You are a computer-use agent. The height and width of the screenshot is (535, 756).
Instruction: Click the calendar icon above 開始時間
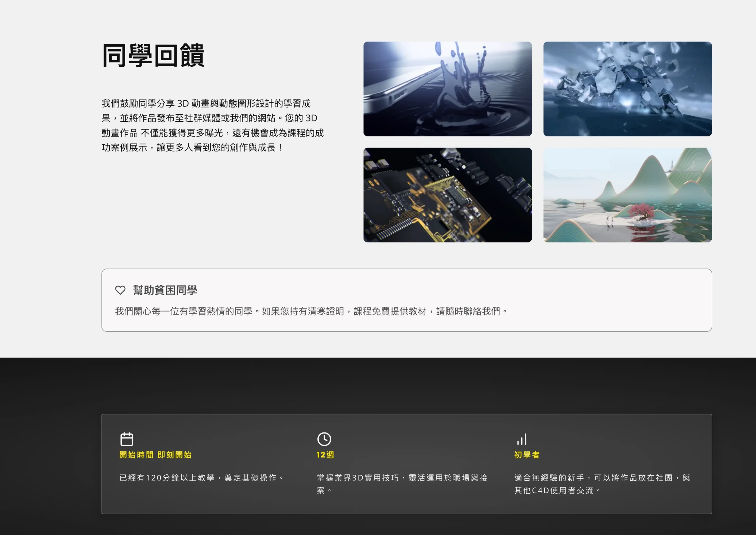(x=126, y=439)
